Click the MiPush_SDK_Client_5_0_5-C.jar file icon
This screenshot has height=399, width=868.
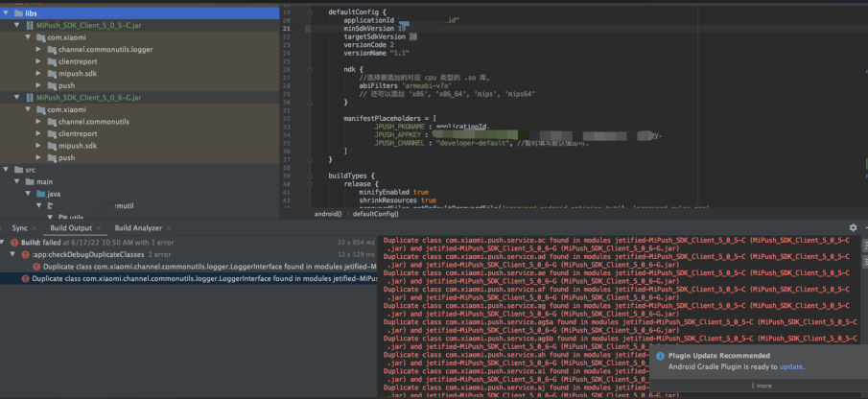pyautogui.click(x=30, y=26)
